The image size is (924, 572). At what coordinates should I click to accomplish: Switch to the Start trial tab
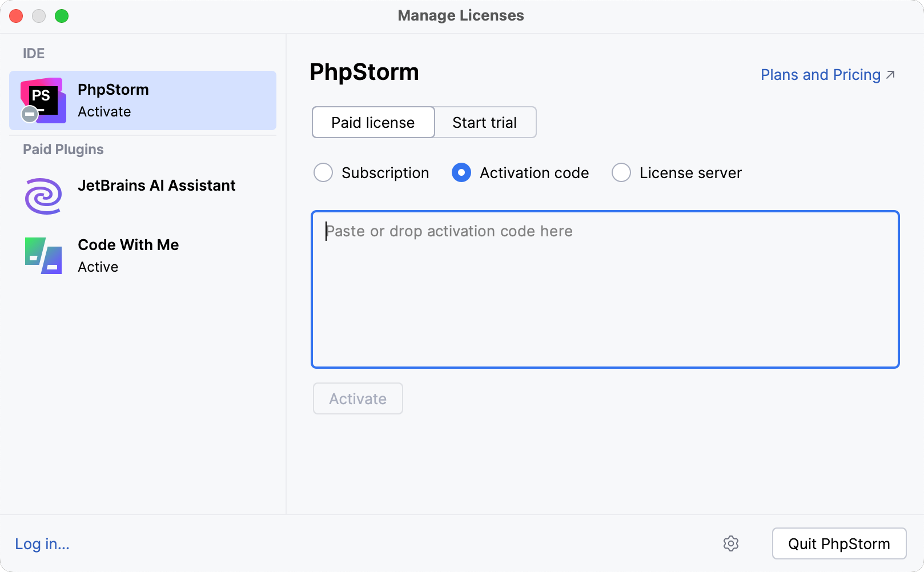point(484,122)
